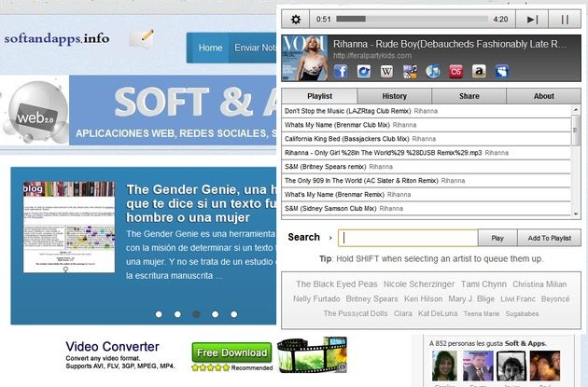Click the softandapps.info site logo
Image resolution: width=588 pixels, height=387 pixels.
(x=57, y=38)
